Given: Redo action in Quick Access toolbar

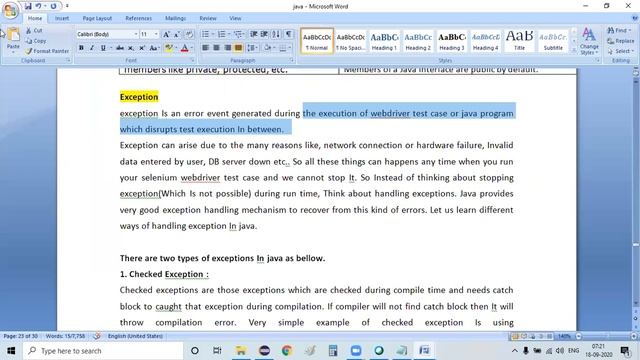Looking at the screenshot, I should pyautogui.click(x=53, y=6).
